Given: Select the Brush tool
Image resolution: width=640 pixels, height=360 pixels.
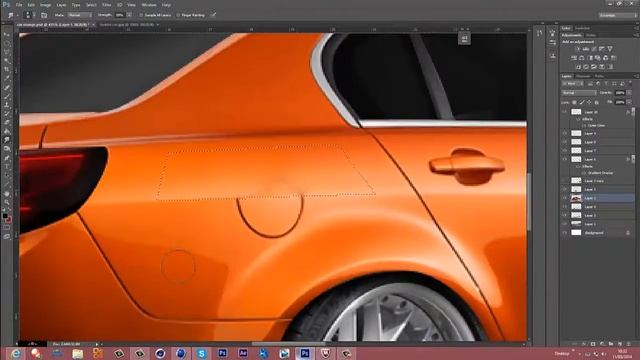Looking at the screenshot, I should tap(7, 96).
